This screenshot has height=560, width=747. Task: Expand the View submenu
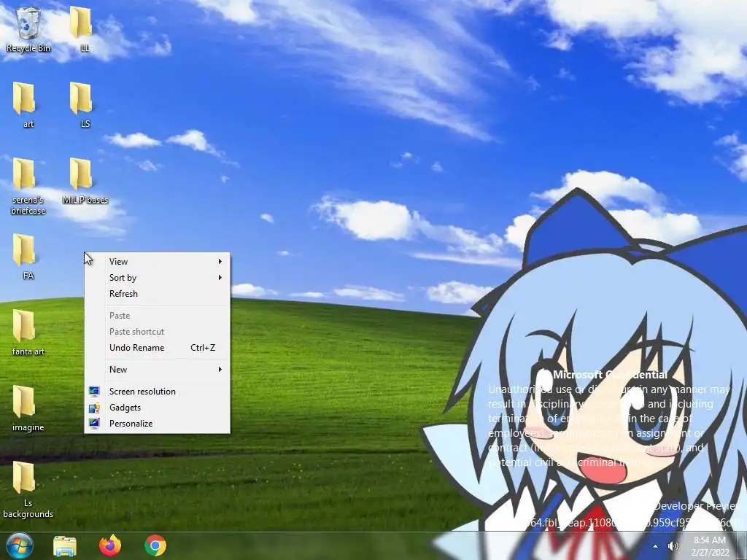point(158,262)
